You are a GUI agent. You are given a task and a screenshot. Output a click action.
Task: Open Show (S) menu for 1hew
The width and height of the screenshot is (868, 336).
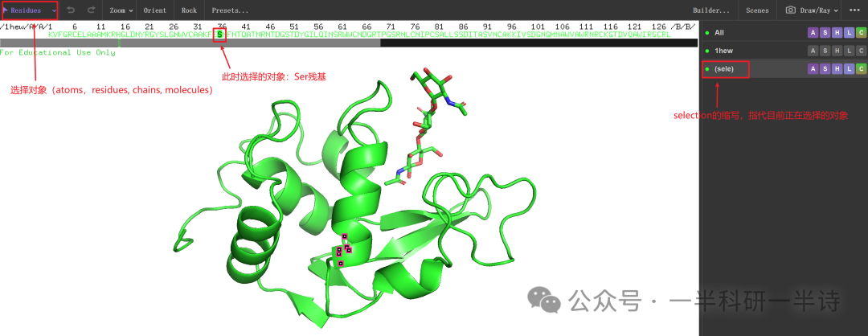(825, 51)
